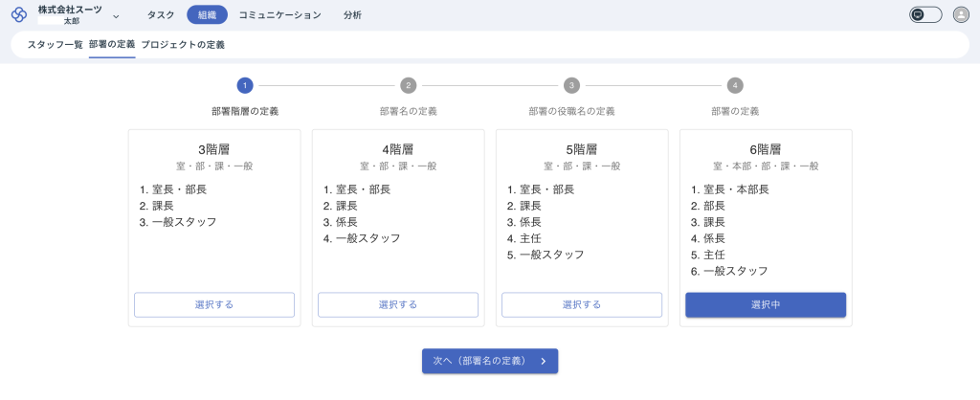The height and width of the screenshot is (400, 980).
Task: Go to the 分析 menu
Action: click(352, 14)
